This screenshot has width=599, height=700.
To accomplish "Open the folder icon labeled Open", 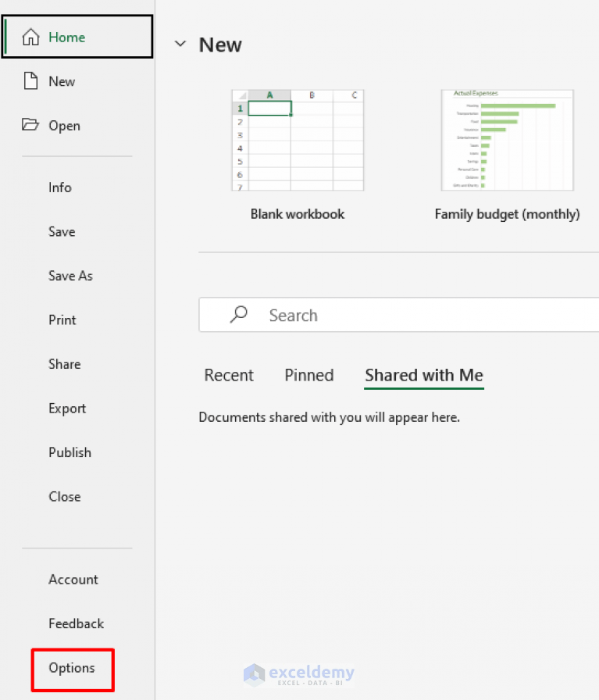I will tap(32, 125).
